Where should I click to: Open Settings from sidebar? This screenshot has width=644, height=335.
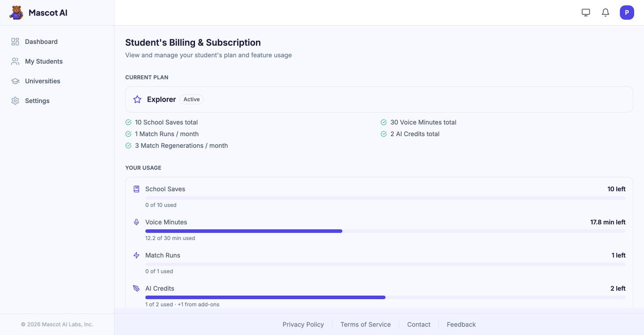pos(57,101)
